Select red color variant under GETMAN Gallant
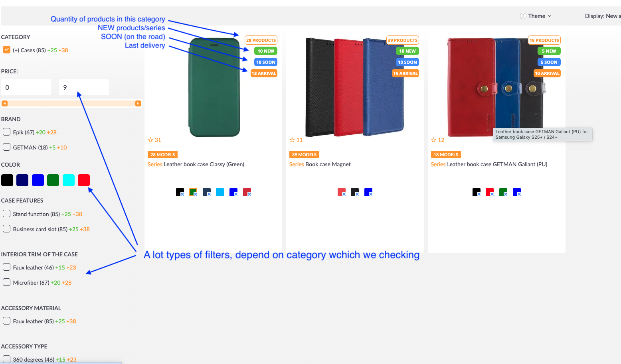This screenshot has width=621, height=364. click(x=490, y=192)
